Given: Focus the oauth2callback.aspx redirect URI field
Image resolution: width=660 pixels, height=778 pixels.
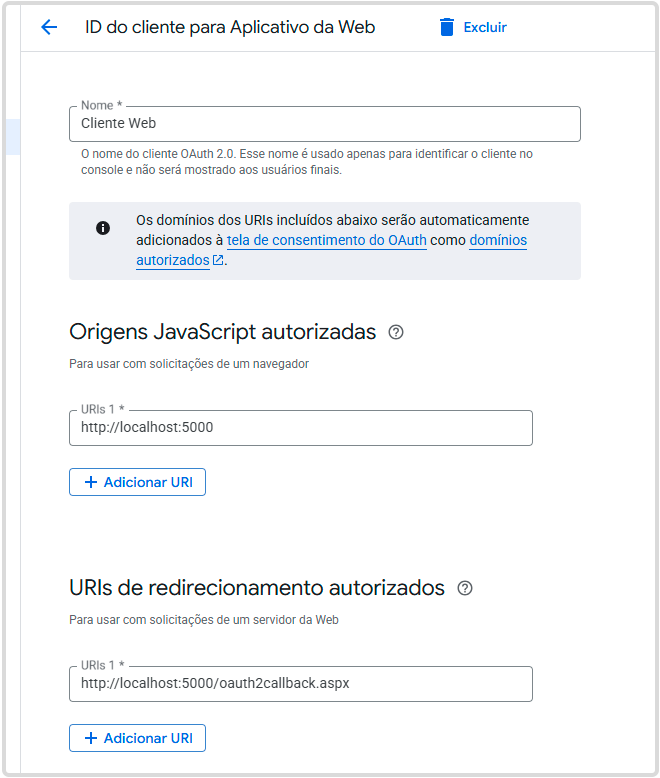Looking at the screenshot, I should [301, 684].
